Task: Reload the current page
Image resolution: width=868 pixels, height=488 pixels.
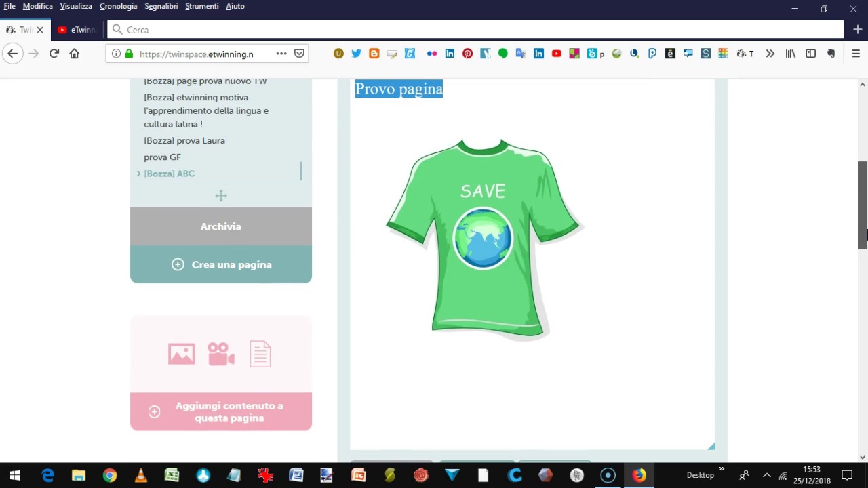Action: (x=54, y=54)
